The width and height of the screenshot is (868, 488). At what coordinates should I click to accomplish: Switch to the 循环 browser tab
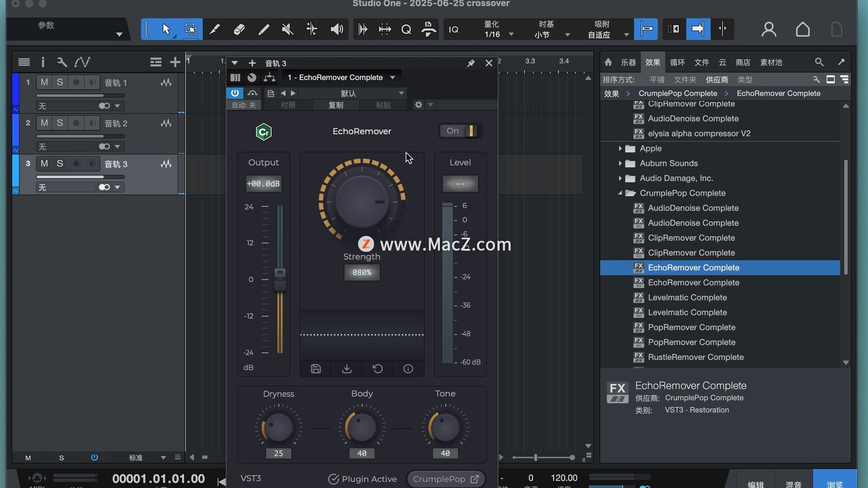point(677,62)
